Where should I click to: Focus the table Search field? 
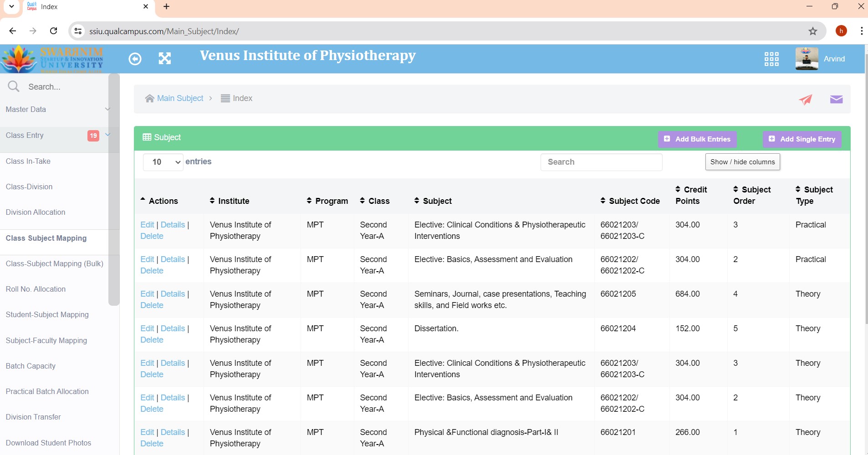click(601, 162)
